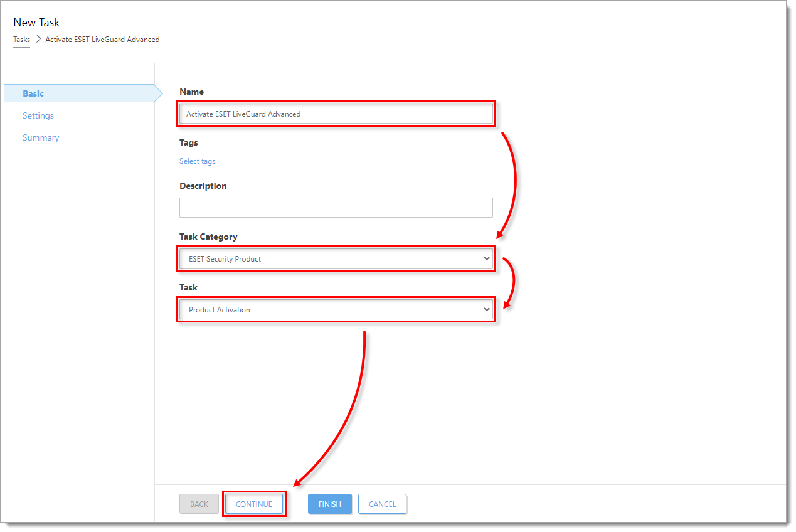Click into the empty Description field
The image size is (796, 532).
click(x=336, y=208)
